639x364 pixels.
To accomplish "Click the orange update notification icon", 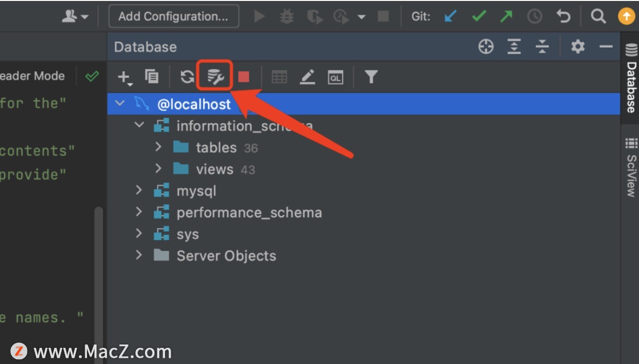I will click(626, 17).
